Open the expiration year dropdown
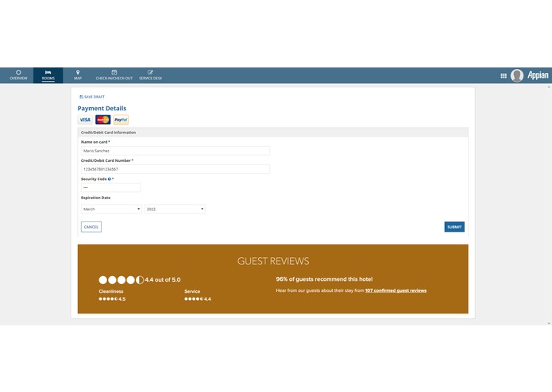 (175, 209)
